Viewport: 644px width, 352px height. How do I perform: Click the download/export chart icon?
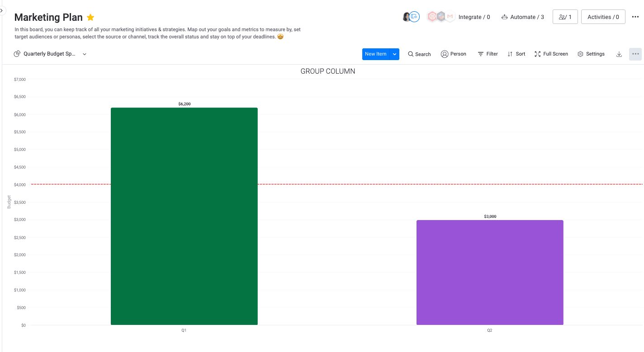[619, 54]
